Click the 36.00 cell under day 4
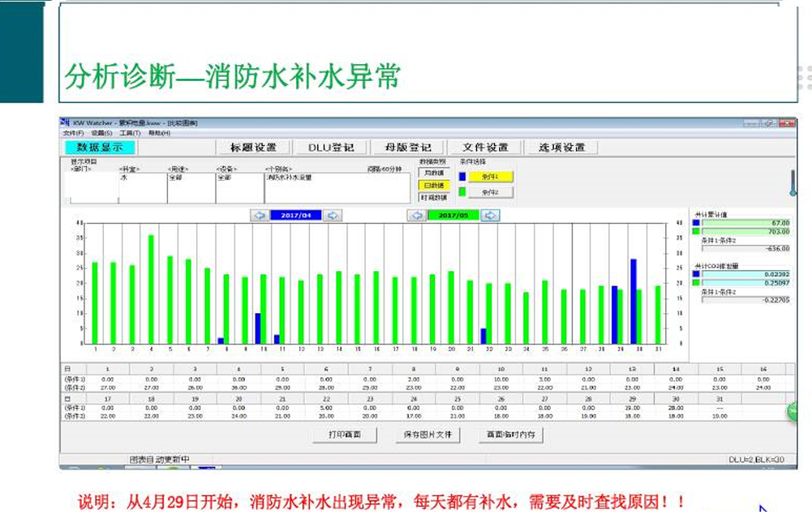 pos(238,388)
